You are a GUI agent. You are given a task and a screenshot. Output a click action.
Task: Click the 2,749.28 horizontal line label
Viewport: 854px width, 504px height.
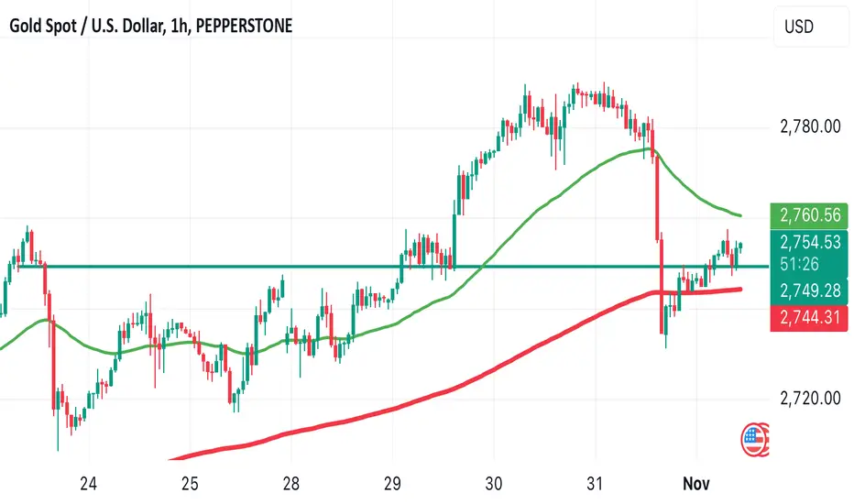click(809, 291)
